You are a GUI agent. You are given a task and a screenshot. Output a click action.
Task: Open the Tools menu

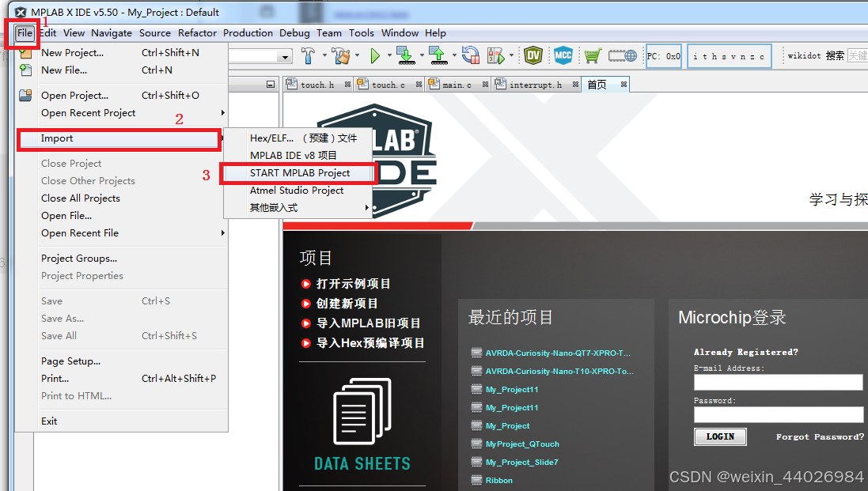(362, 33)
